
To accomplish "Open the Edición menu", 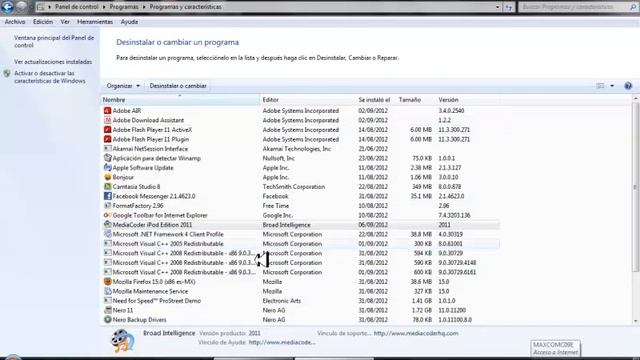I will coord(43,22).
